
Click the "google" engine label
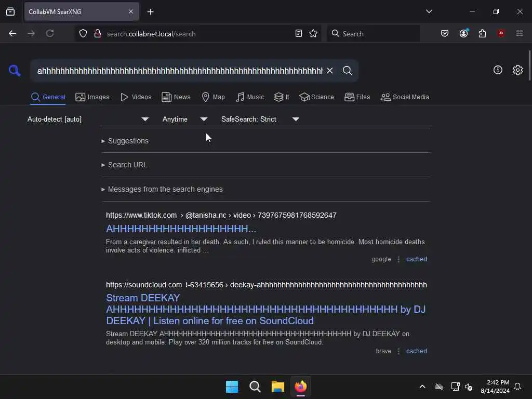pyautogui.click(x=381, y=259)
